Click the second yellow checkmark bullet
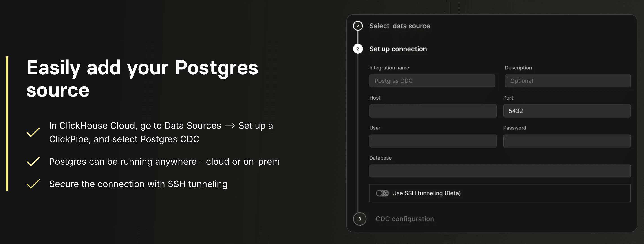 [x=33, y=161]
